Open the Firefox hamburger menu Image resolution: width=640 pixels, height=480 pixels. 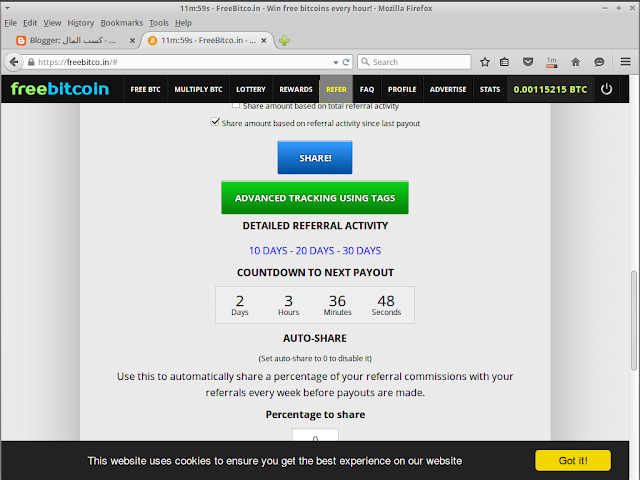(x=625, y=62)
